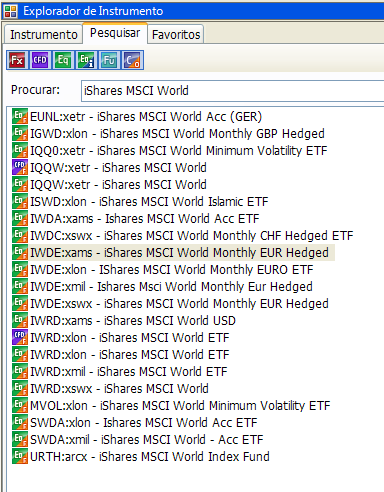
Task: Click equity icon beside IWDE:xmil
Action: pyautogui.click(x=20, y=286)
